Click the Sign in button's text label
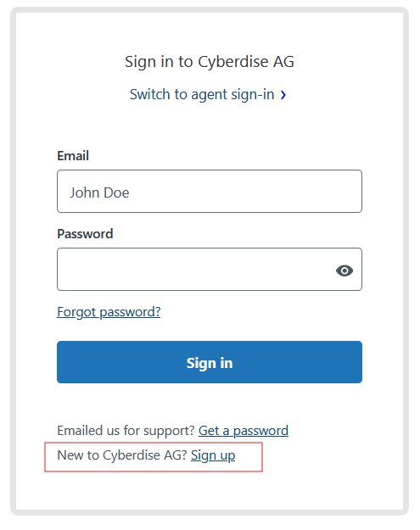The width and height of the screenshot is (420, 530). pos(210,363)
